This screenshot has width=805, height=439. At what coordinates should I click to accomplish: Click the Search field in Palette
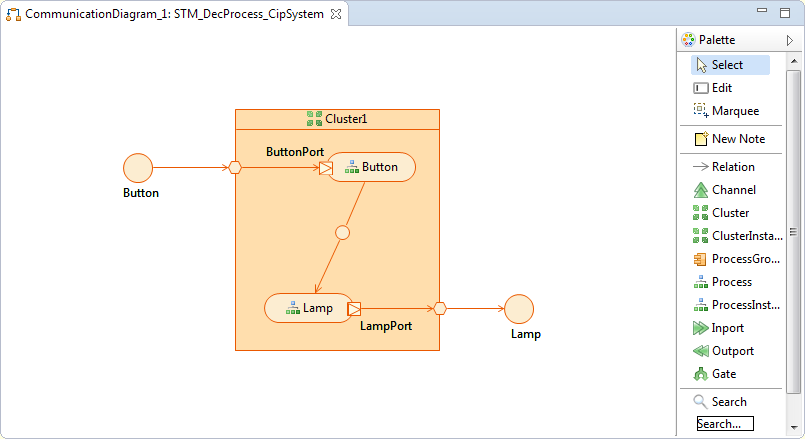point(725,424)
